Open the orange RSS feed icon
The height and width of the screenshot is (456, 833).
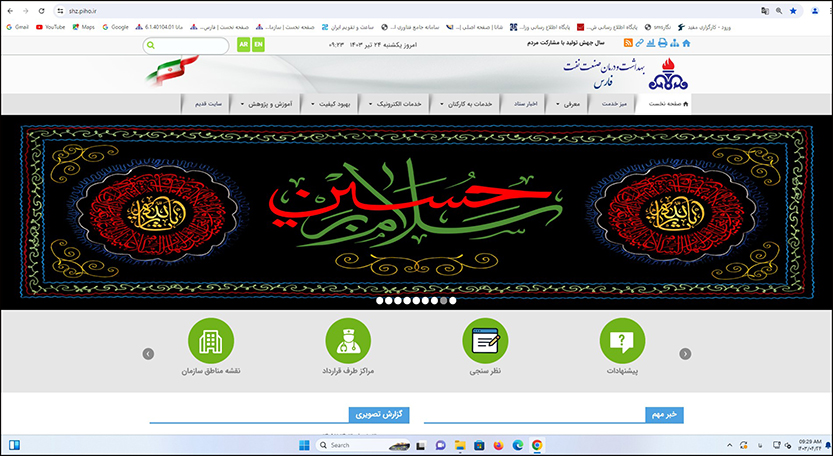pyautogui.click(x=628, y=44)
